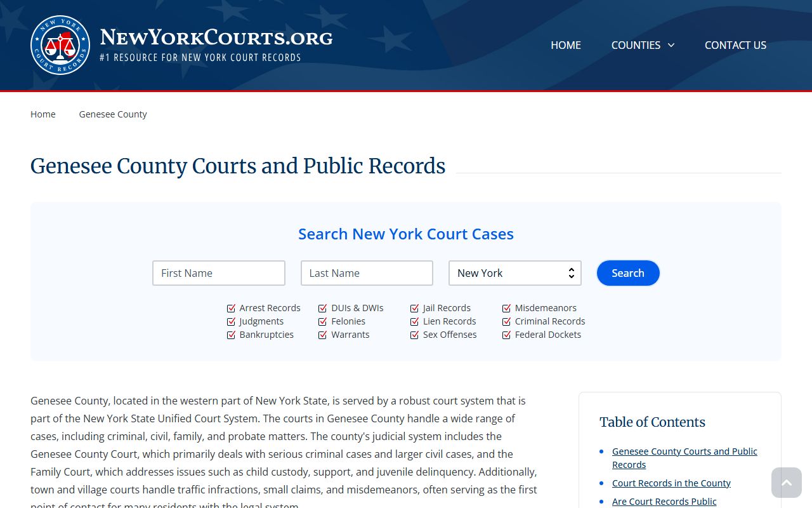Click the Table of Contents heading
812x508 pixels.
click(x=652, y=422)
